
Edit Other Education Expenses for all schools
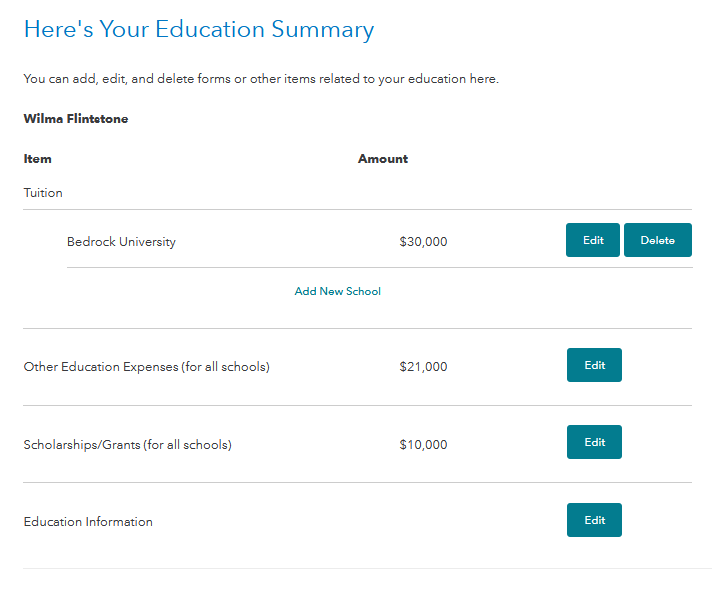(594, 365)
